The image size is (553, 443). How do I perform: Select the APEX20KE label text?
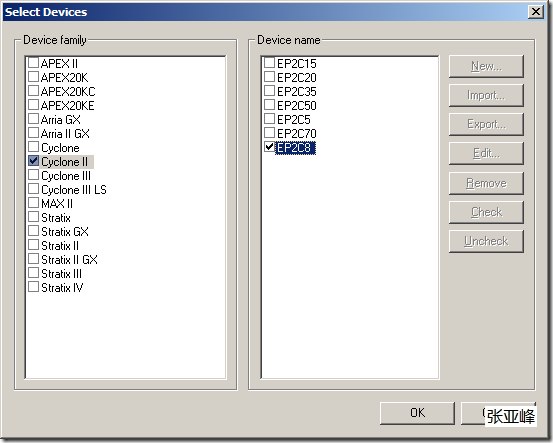coord(67,106)
